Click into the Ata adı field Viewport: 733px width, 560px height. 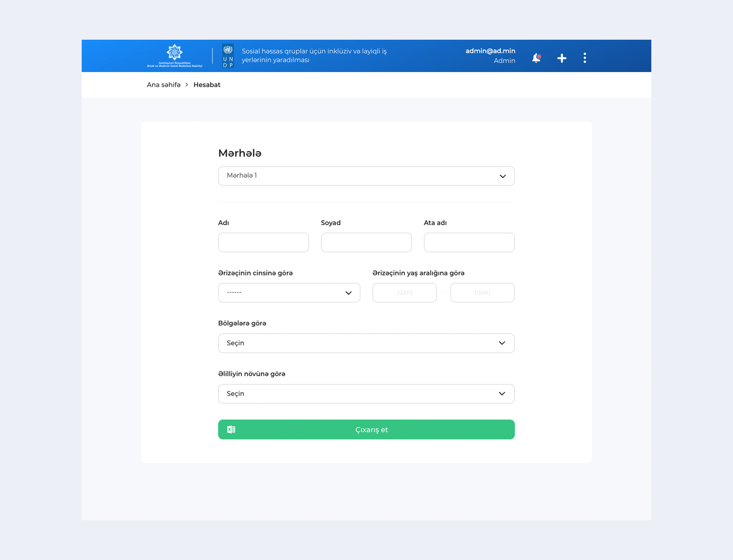pyautogui.click(x=469, y=242)
